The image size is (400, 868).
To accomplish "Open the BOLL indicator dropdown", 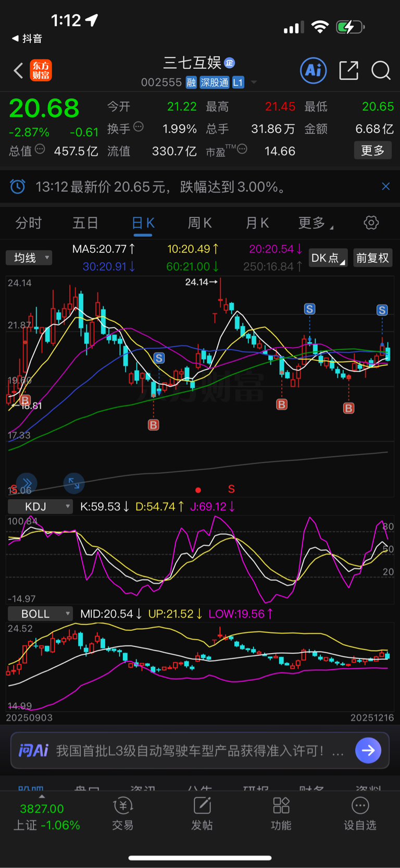I will coord(40,614).
